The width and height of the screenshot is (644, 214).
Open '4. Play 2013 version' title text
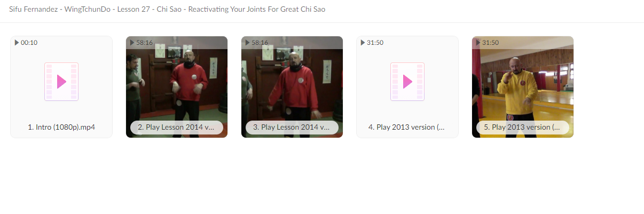pos(407,128)
